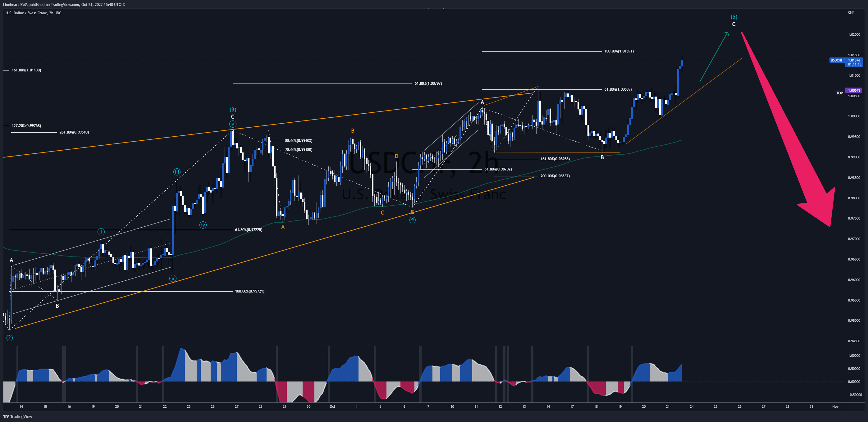Click the cyan (4) wave label
The height and width of the screenshot is (422, 868).
tap(413, 220)
